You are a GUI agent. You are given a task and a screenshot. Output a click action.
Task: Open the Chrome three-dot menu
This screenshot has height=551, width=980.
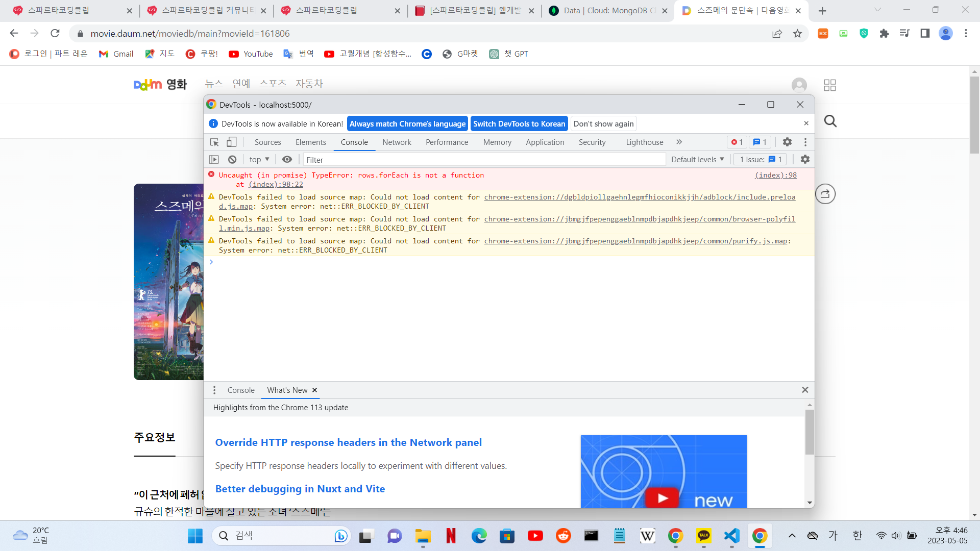click(x=966, y=34)
